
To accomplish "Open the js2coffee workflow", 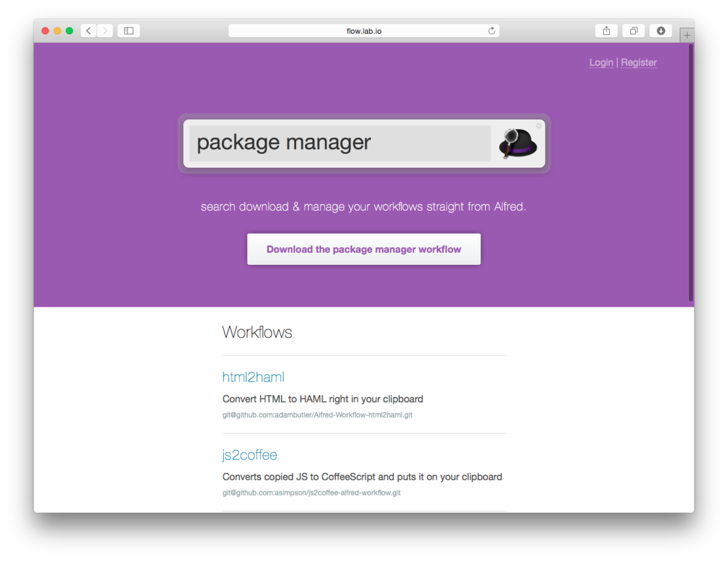I will (x=249, y=454).
